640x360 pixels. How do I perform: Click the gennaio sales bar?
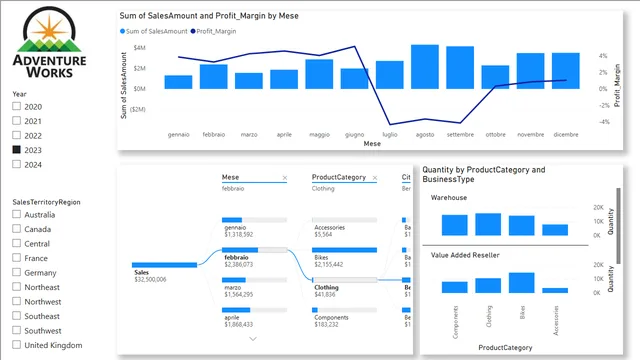(178, 82)
